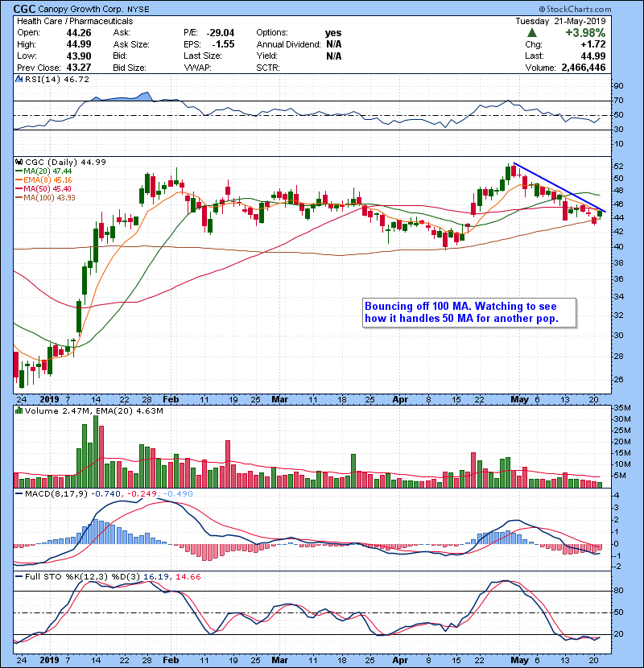Click the 2019 label on date axis
644x668 pixels.
(x=50, y=398)
